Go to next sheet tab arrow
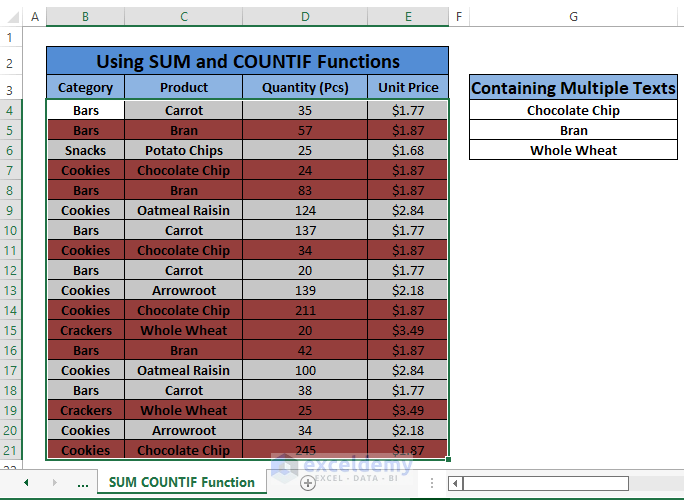Screen dimensions: 684x500 [55, 483]
